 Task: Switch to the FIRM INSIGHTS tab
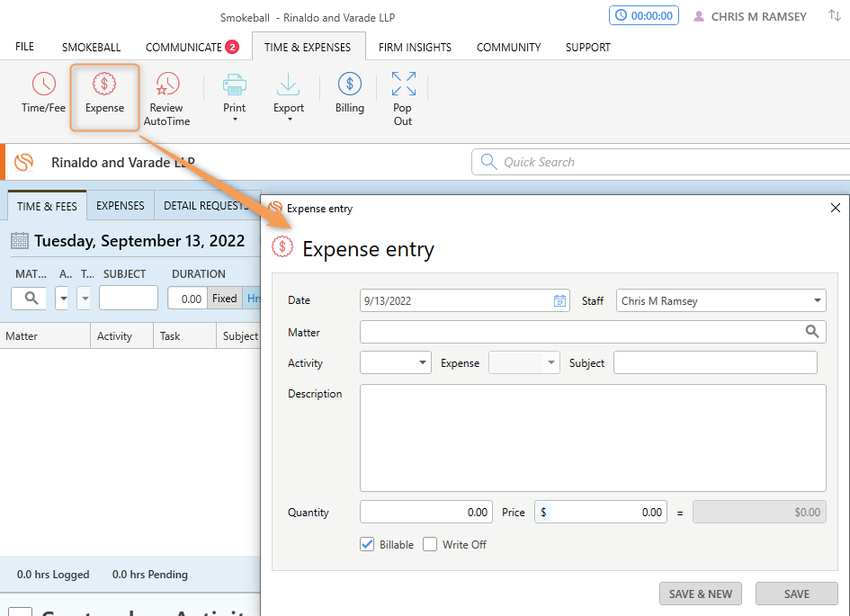tap(415, 47)
